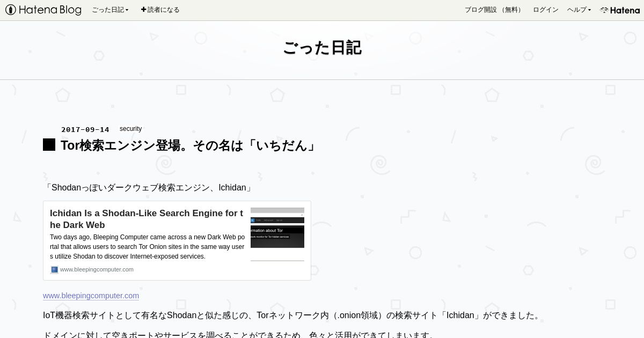Click www.bleepingcomputer.com text in embed card
This screenshot has width=644, height=338.
97,269
